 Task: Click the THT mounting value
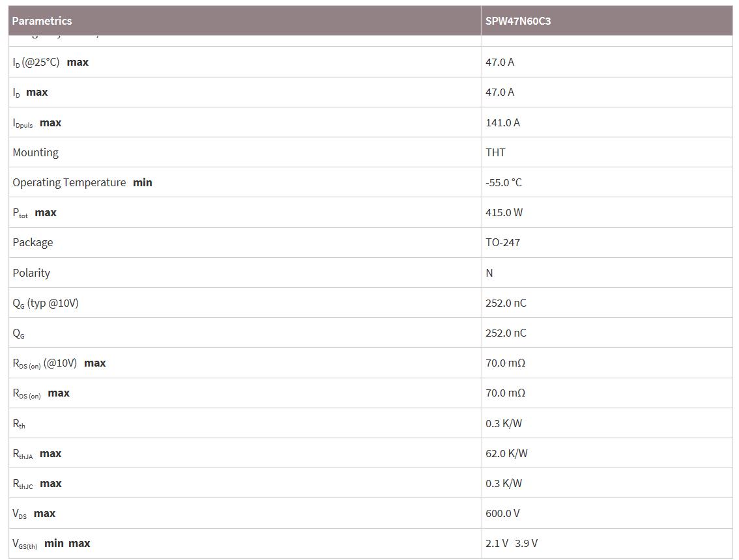495,152
